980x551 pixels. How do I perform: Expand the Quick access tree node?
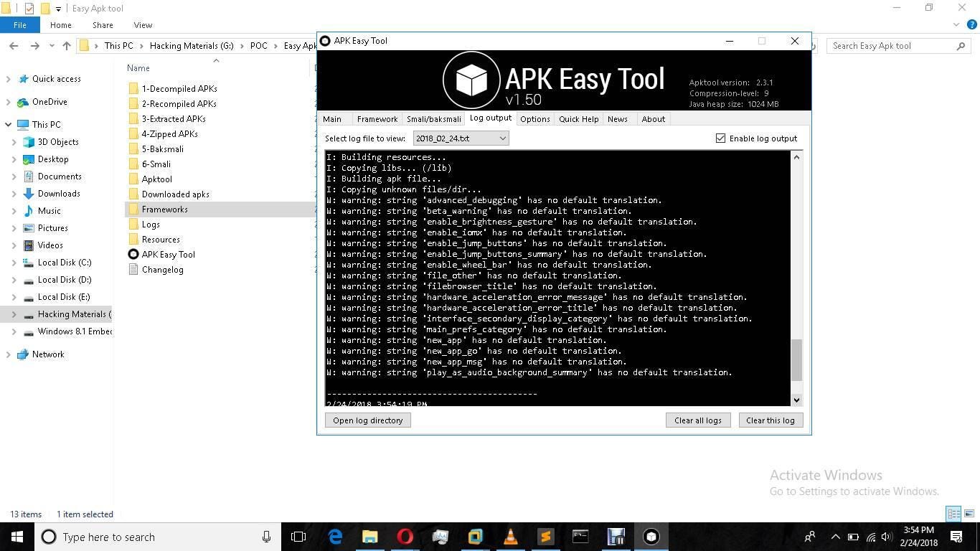[x=8, y=79]
